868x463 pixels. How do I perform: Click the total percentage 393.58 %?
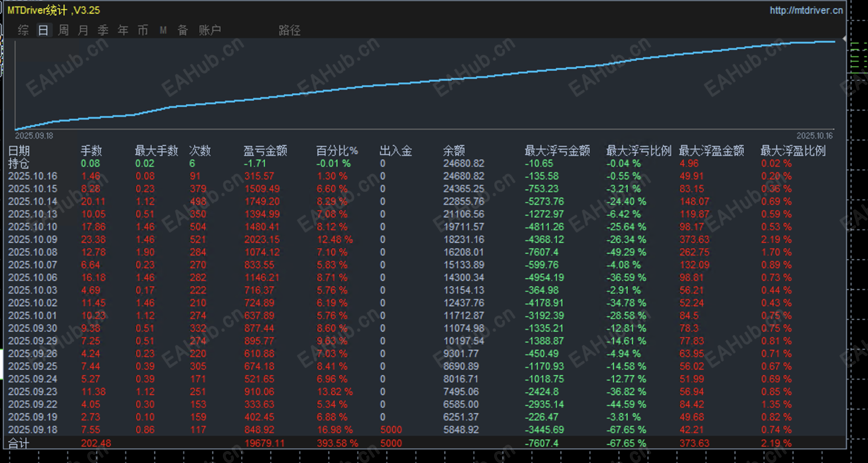pyautogui.click(x=337, y=443)
